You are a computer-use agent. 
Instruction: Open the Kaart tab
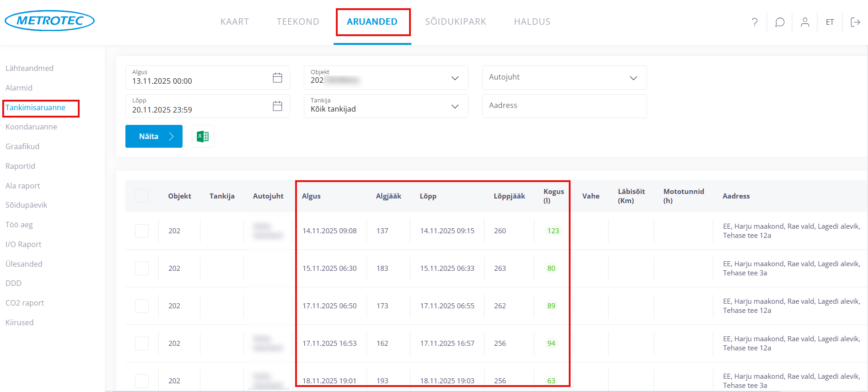pyautogui.click(x=234, y=21)
